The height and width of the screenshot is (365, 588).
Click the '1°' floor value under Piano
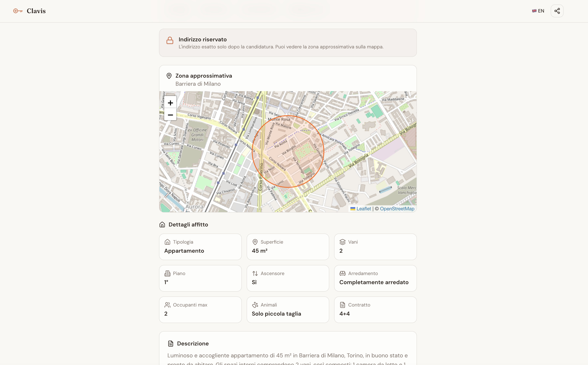(166, 282)
